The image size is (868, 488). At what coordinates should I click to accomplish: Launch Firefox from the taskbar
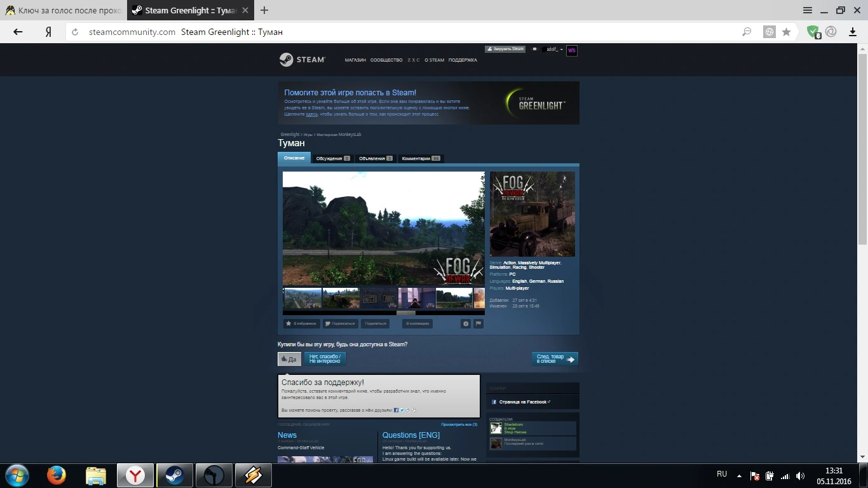click(x=56, y=475)
